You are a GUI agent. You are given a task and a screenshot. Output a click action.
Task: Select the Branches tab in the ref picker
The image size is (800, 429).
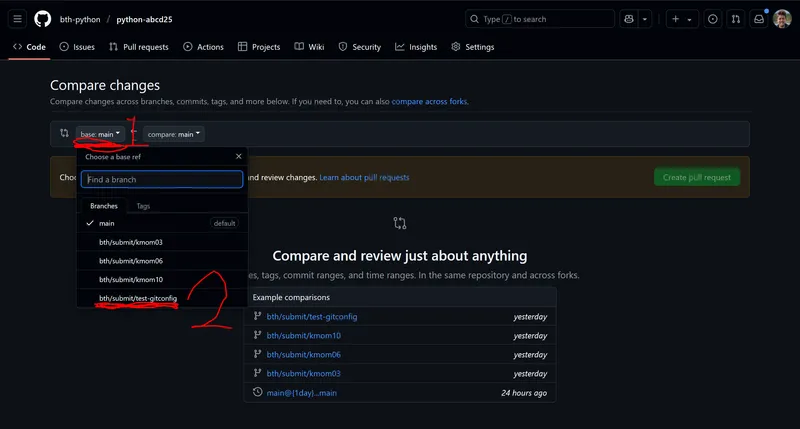coord(104,206)
